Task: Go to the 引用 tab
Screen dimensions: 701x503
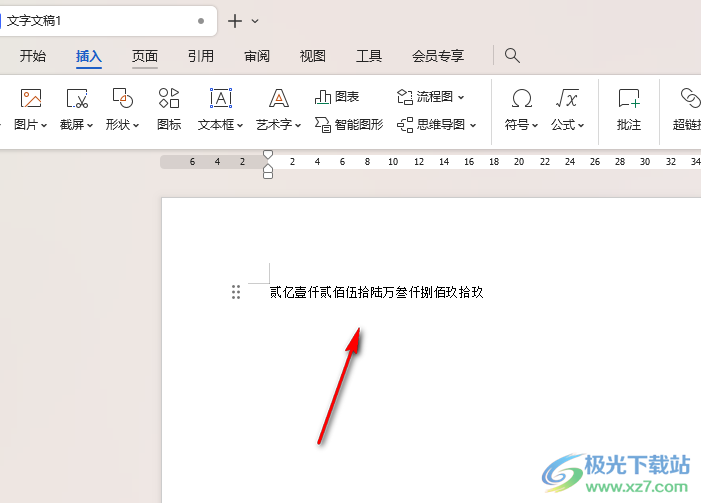Action: pos(201,56)
